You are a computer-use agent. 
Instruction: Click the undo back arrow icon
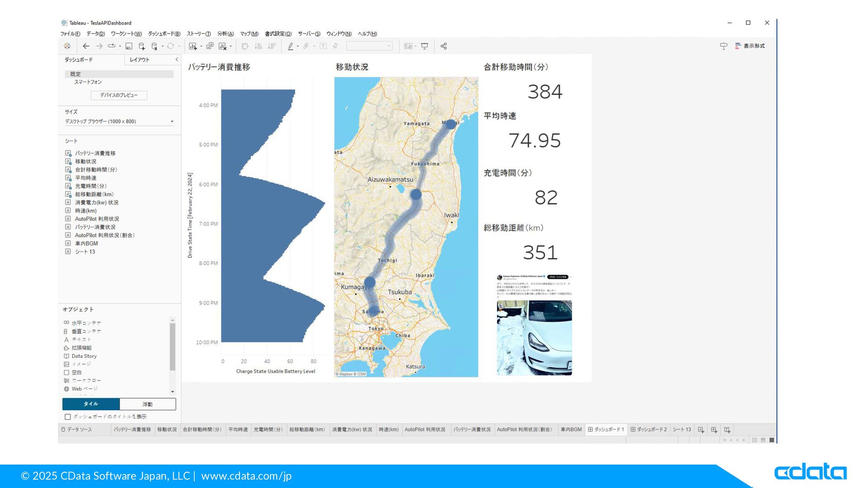click(86, 46)
